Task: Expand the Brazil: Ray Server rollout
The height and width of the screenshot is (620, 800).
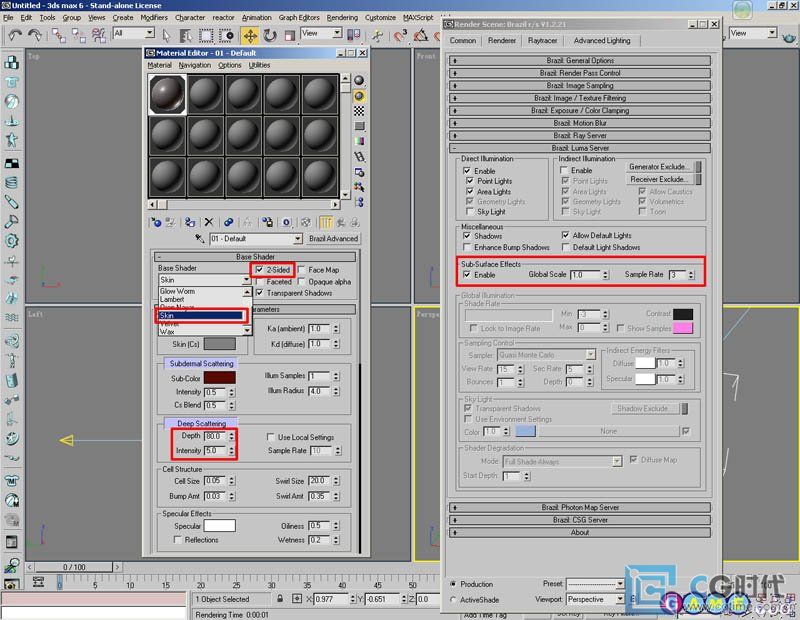Action: [x=580, y=135]
